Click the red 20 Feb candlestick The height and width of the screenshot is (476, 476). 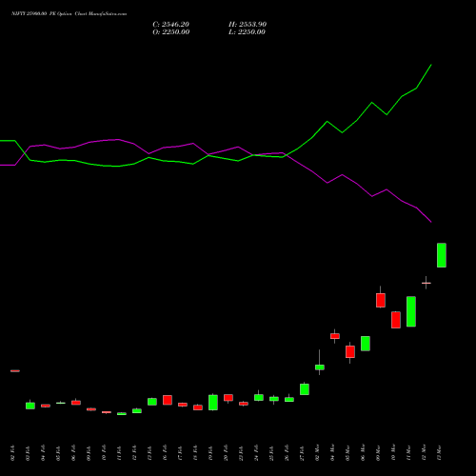pos(228,398)
